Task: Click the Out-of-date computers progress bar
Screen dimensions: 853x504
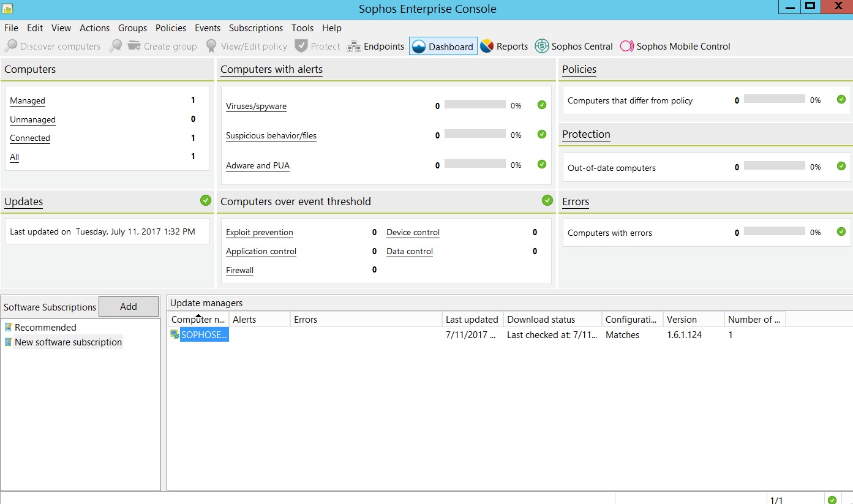Action: pyautogui.click(x=774, y=166)
